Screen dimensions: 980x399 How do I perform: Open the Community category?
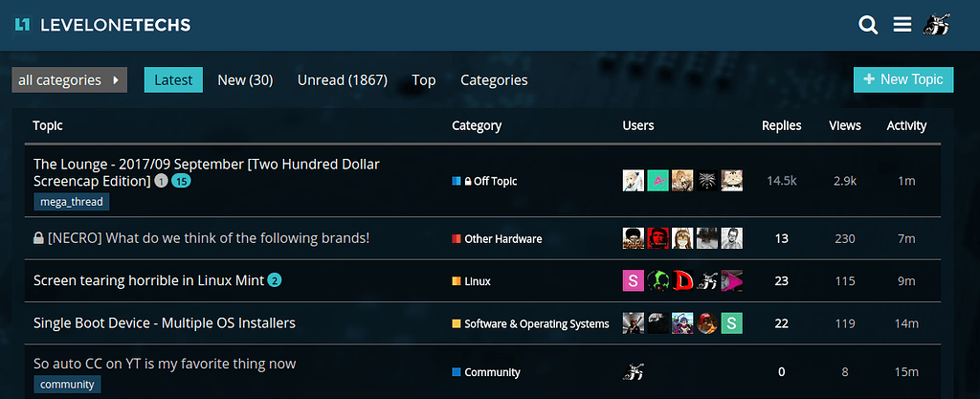(x=486, y=372)
